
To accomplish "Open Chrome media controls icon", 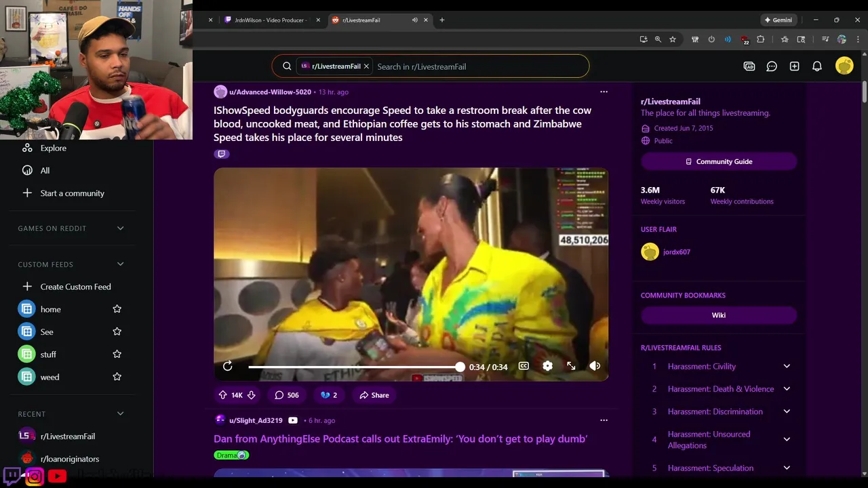I will 825,39.
